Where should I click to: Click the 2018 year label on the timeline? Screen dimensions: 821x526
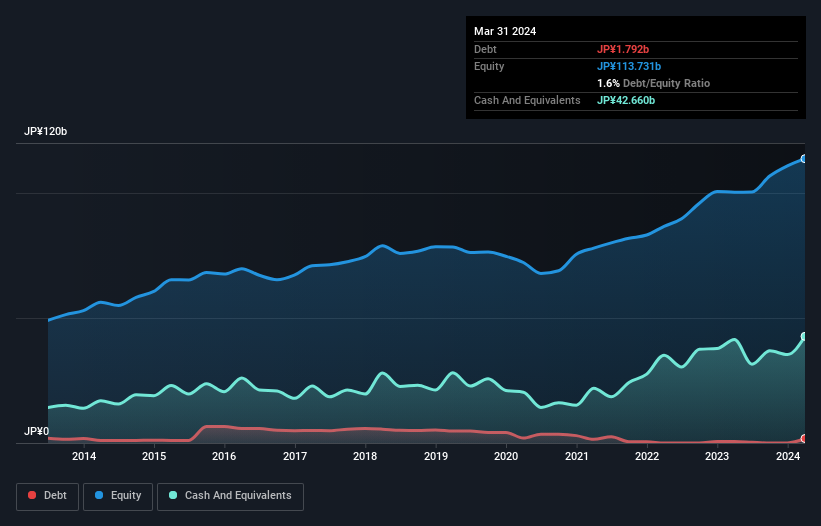click(365, 457)
